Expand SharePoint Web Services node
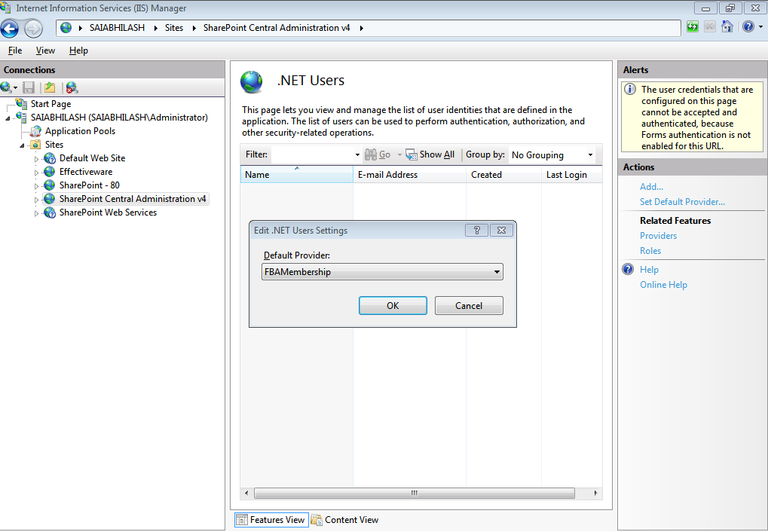The width and height of the screenshot is (768, 532). (x=36, y=213)
